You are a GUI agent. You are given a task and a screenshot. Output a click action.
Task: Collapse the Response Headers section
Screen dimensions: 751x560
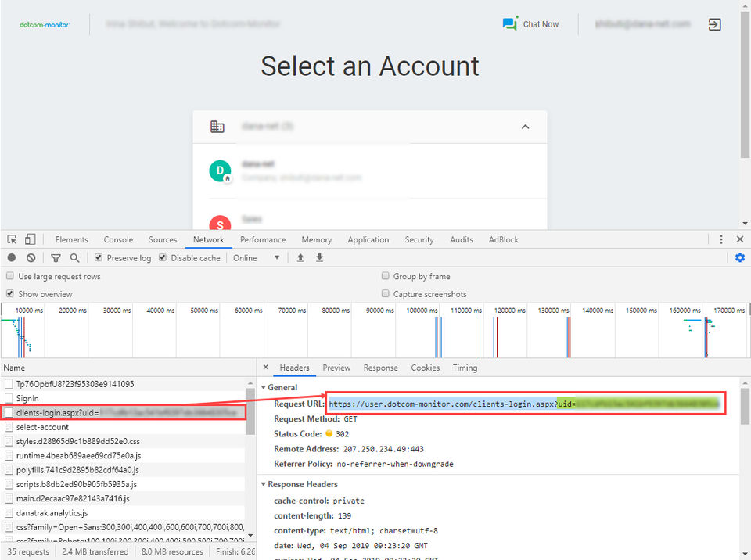(264, 484)
